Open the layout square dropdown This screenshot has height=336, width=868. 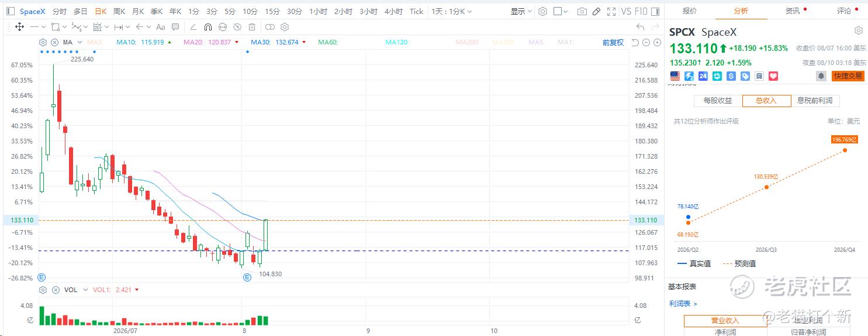point(561,11)
